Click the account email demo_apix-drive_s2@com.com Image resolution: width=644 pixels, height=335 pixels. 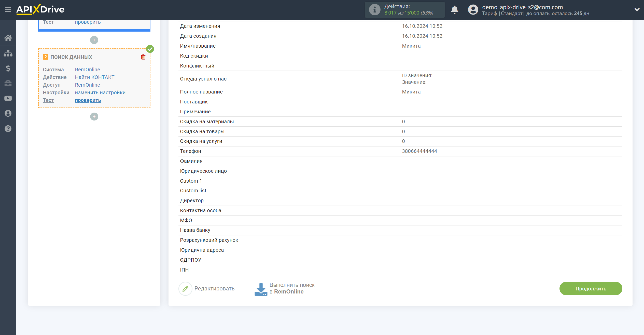pos(522,7)
